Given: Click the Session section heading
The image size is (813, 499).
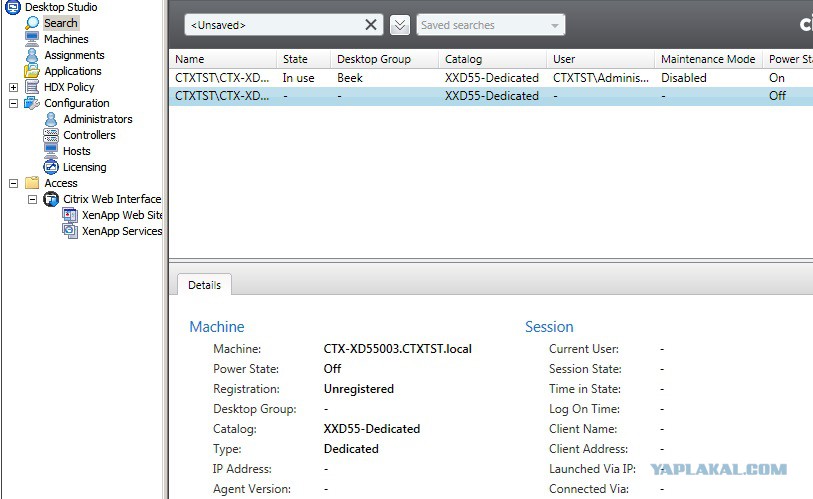Looking at the screenshot, I should [549, 327].
